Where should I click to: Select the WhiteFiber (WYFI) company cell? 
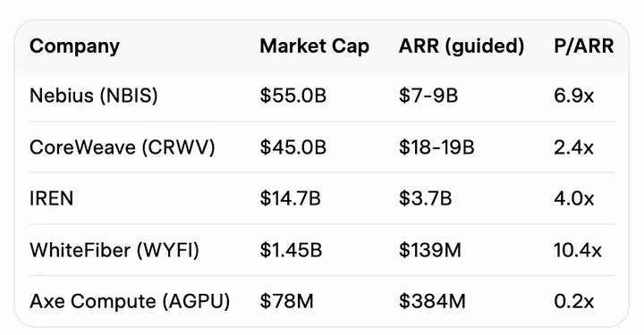point(114,250)
